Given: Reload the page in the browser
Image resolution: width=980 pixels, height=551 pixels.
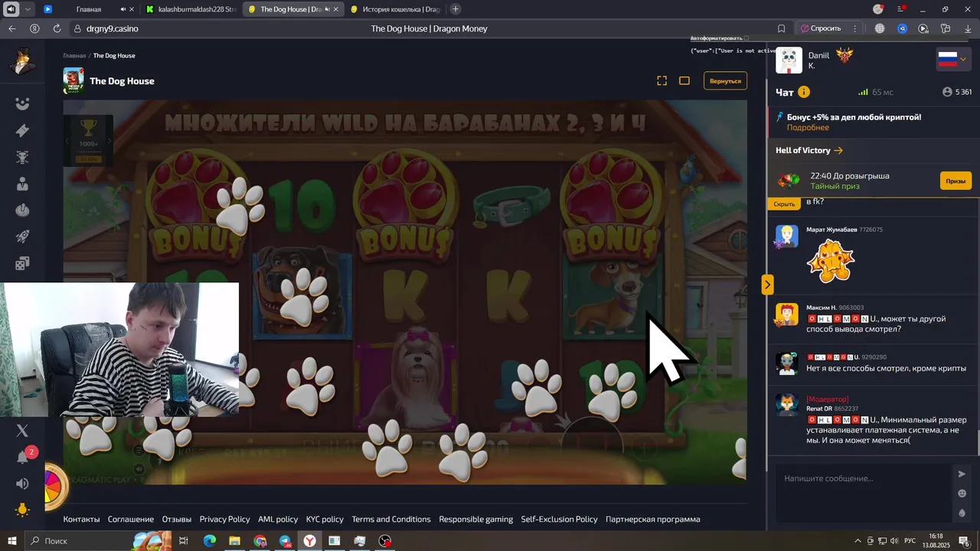Looking at the screenshot, I should (x=57, y=28).
